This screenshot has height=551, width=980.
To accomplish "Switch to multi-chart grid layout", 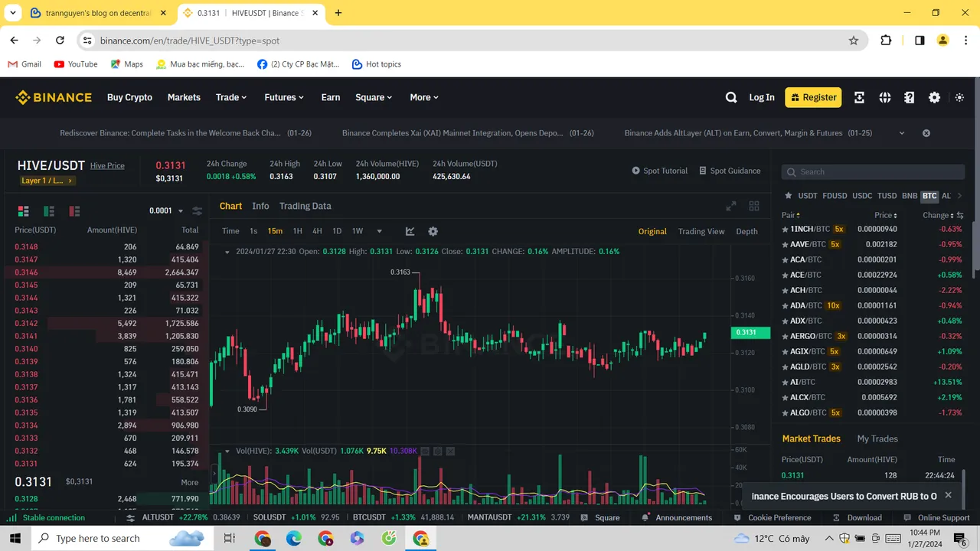I will [x=754, y=206].
